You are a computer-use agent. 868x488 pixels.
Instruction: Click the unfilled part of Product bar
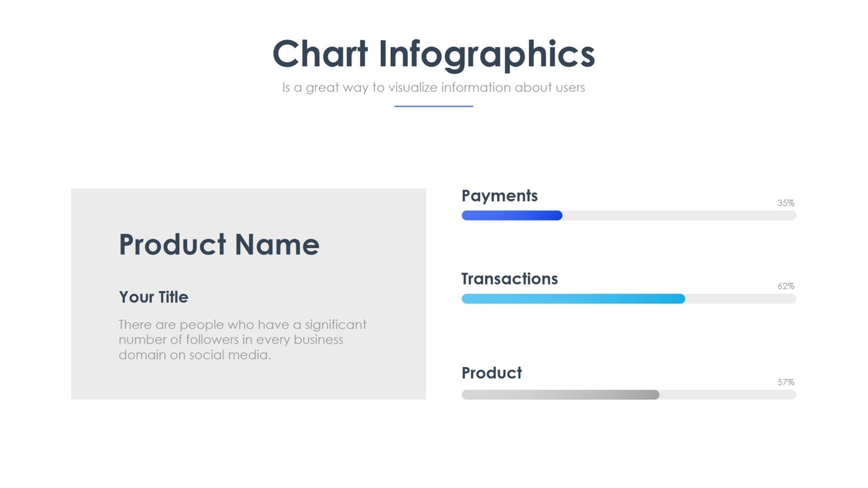(728, 394)
